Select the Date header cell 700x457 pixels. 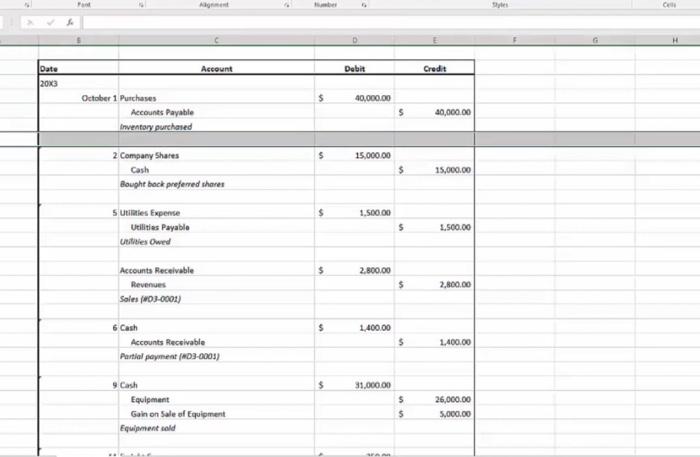pos(79,69)
